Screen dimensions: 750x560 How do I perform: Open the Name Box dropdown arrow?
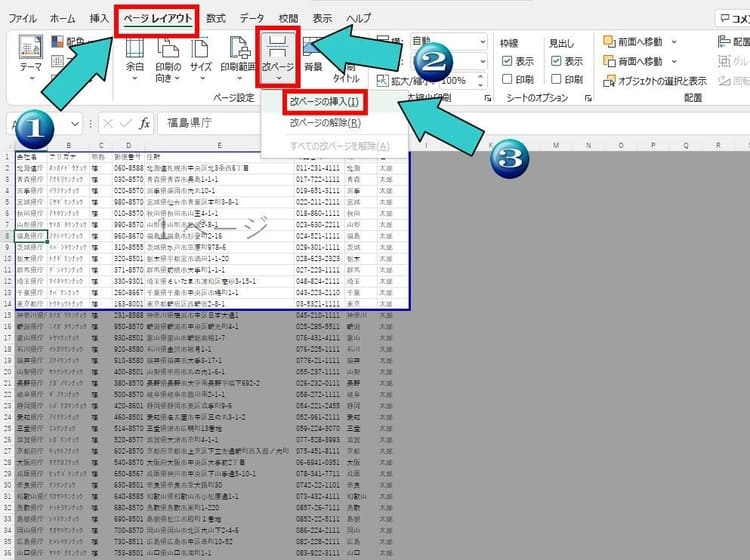(x=75, y=124)
